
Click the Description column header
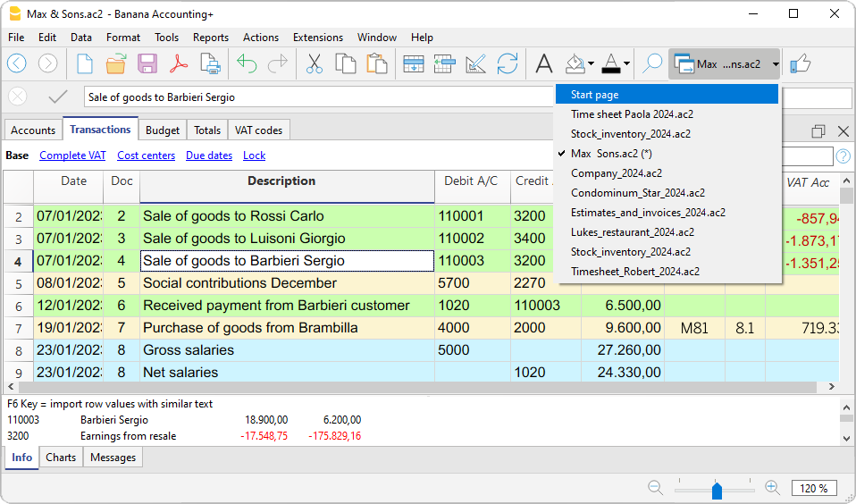287,187
